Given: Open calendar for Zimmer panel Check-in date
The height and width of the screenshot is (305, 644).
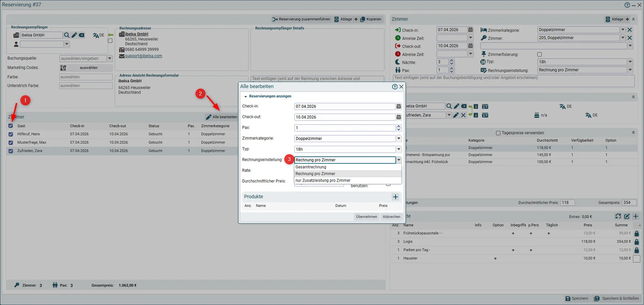Looking at the screenshot, I should tap(471, 30).
